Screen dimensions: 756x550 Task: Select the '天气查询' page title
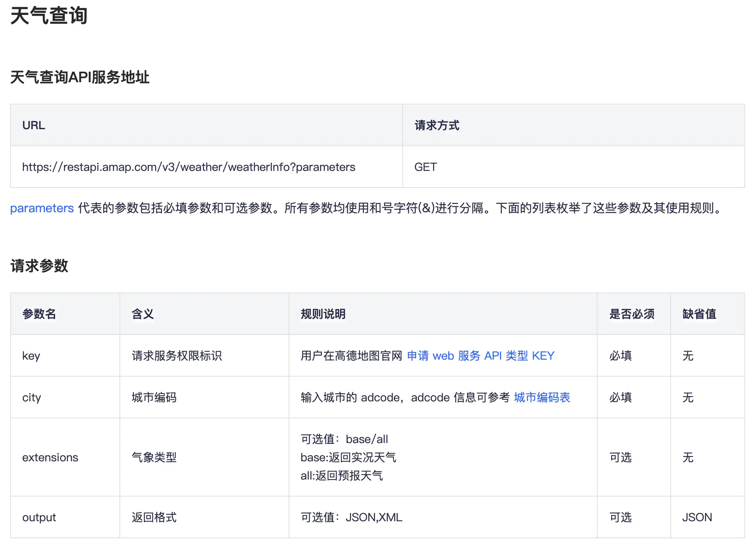49,16
